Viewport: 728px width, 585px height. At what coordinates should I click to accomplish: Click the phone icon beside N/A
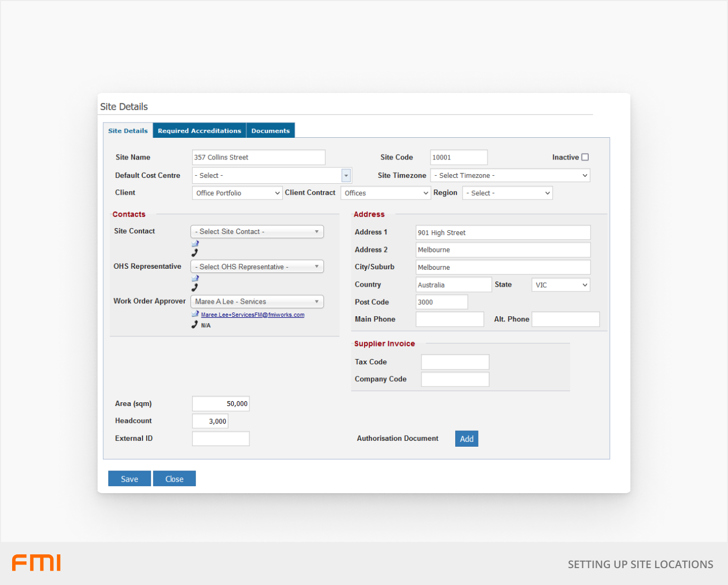coord(195,325)
